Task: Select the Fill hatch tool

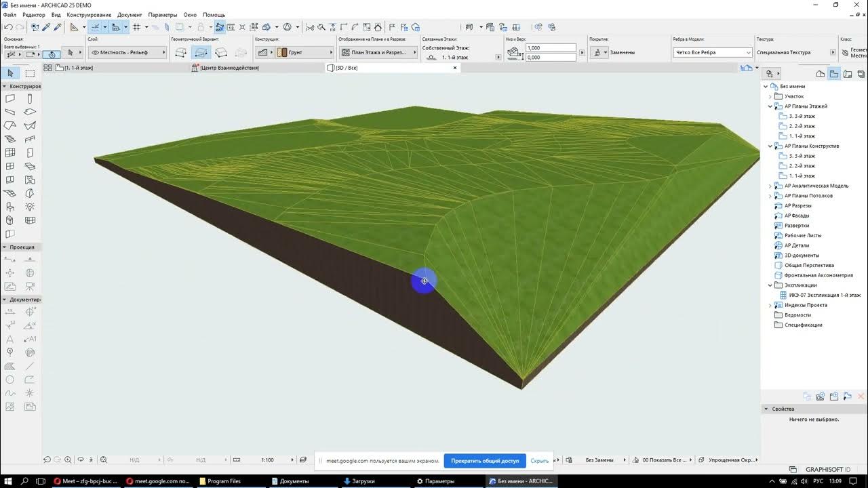Action: pos(10,366)
